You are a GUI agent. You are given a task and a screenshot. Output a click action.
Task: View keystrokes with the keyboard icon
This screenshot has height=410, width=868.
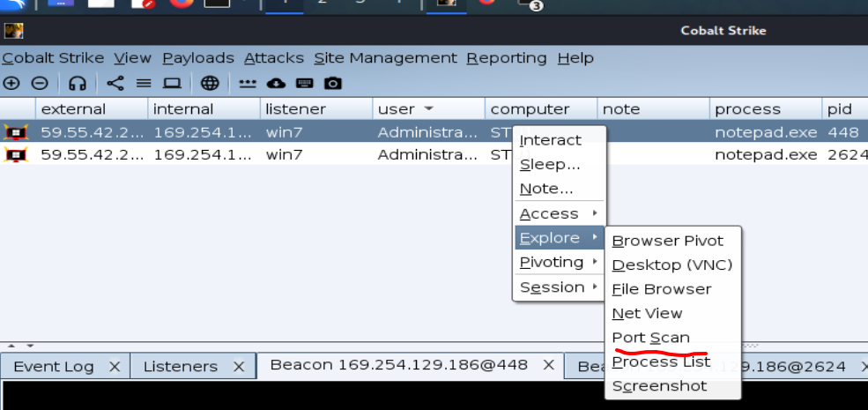pos(305,84)
